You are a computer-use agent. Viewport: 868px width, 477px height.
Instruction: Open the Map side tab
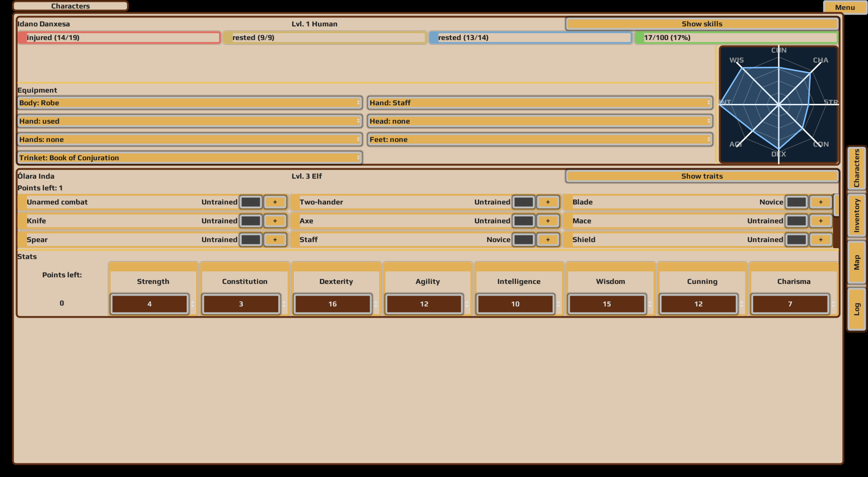pos(857,262)
